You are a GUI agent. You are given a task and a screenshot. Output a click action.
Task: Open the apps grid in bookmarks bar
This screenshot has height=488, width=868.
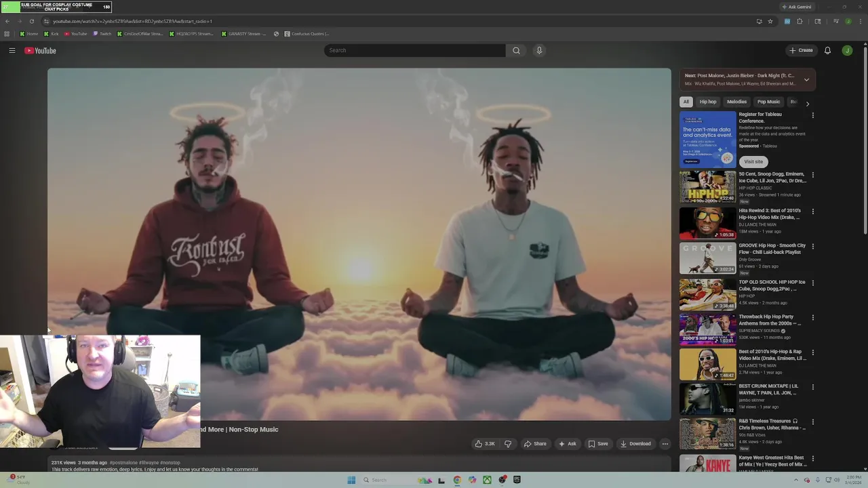7,34
